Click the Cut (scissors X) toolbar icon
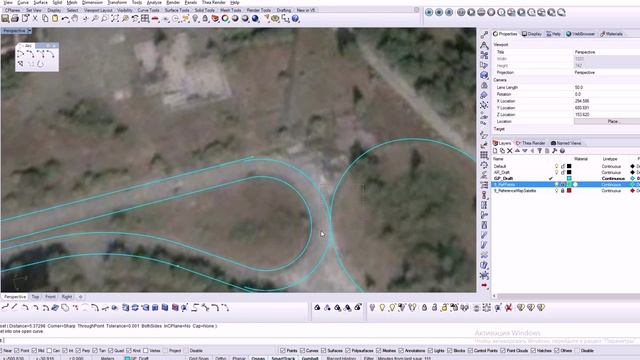This screenshot has height=360, width=640. pyautogui.click(x=35, y=18)
